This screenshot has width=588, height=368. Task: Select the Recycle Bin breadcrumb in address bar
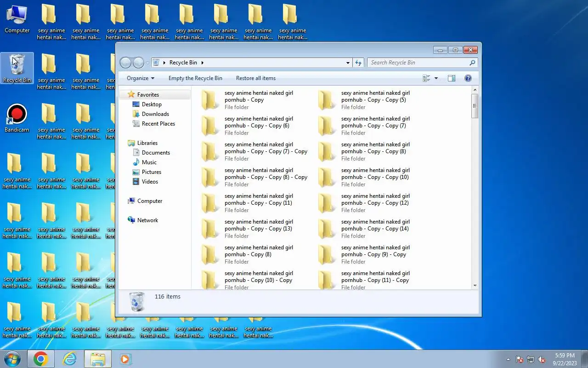click(x=183, y=63)
